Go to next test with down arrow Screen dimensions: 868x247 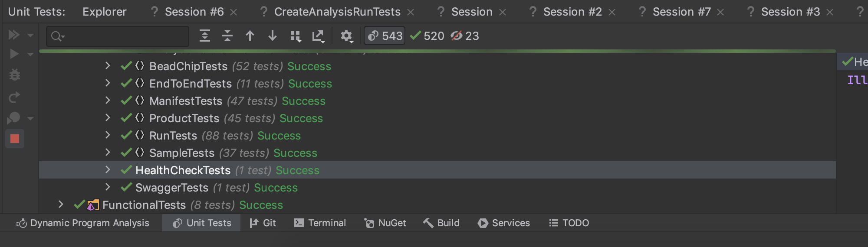pyautogui.click(x=273, y=36)
